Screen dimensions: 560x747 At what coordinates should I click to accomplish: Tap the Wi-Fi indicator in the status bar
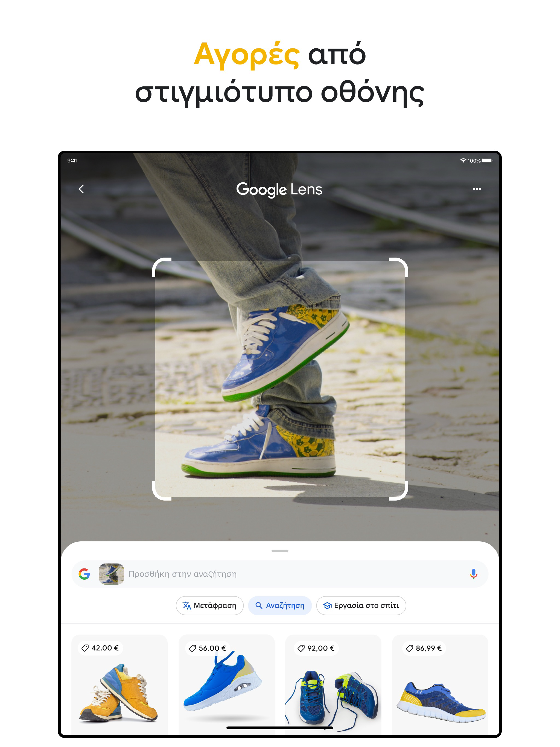click(464, 161)
